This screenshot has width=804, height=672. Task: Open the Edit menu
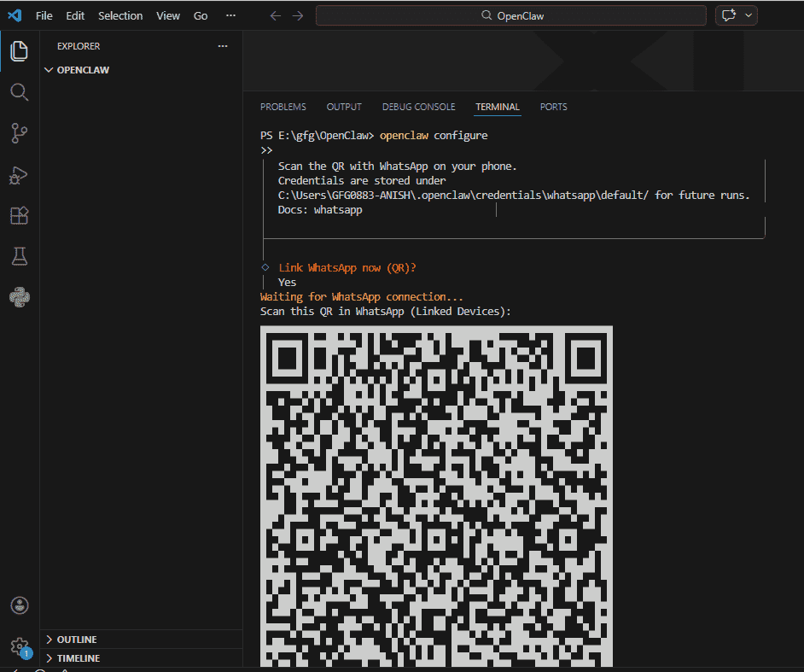click(x=75, y=16)
